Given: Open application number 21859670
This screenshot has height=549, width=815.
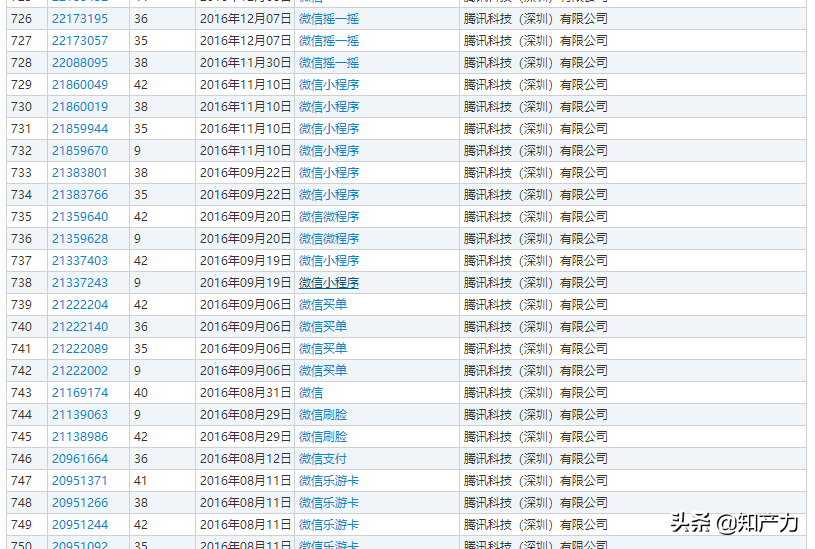Looking at the screenshot, I should click(80, 151).
